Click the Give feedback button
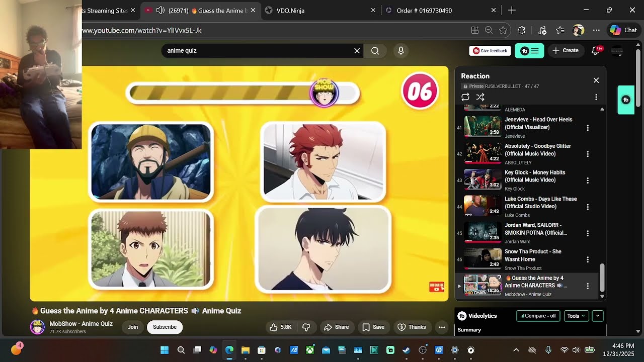Image resolution: width=644 pixels, height=362 pixels. tap(490, 51)
